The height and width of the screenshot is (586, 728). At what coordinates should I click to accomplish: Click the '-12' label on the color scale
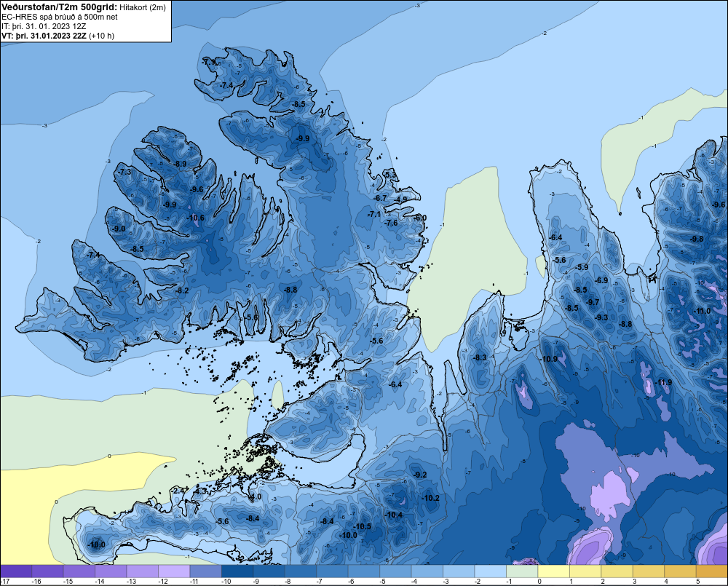point(162,582)
